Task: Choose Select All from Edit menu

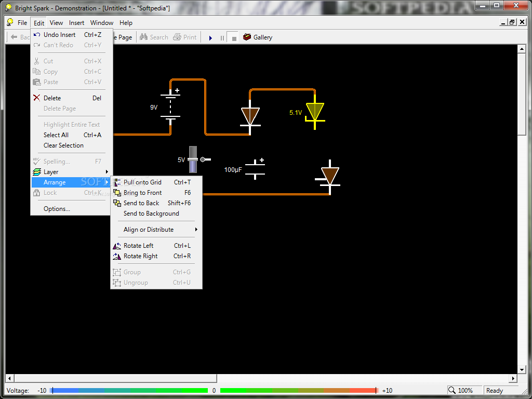Action: [x=71, y=135]
